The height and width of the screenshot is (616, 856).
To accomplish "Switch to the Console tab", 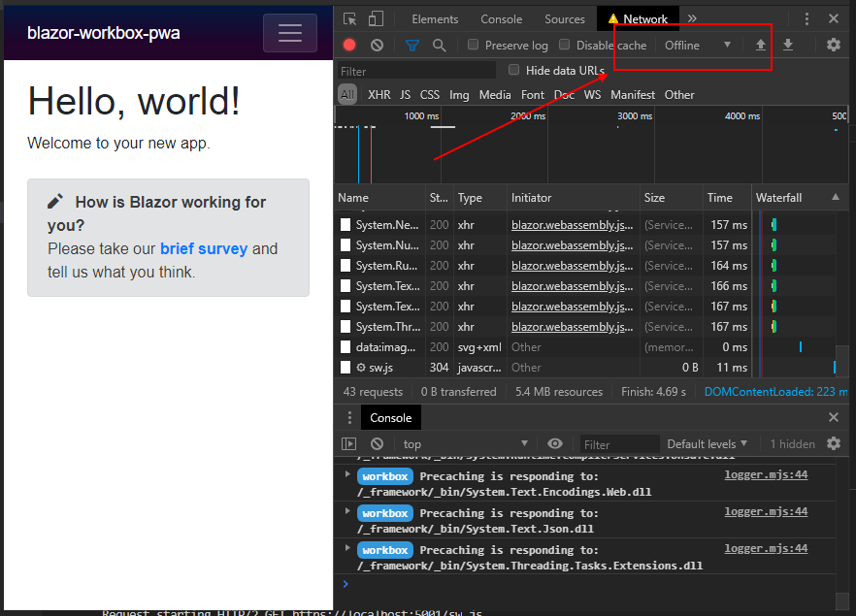I will [x=501, y=19].
